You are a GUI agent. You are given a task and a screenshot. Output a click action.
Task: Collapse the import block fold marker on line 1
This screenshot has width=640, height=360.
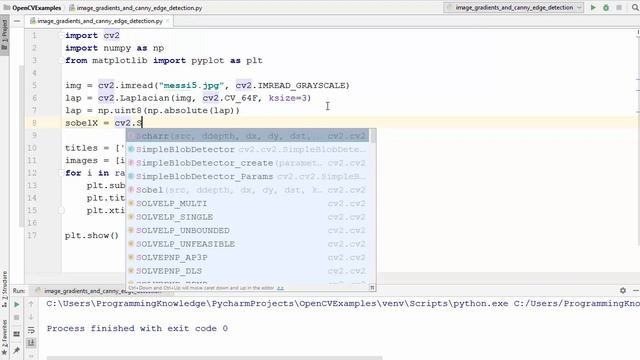pos(61,36)
